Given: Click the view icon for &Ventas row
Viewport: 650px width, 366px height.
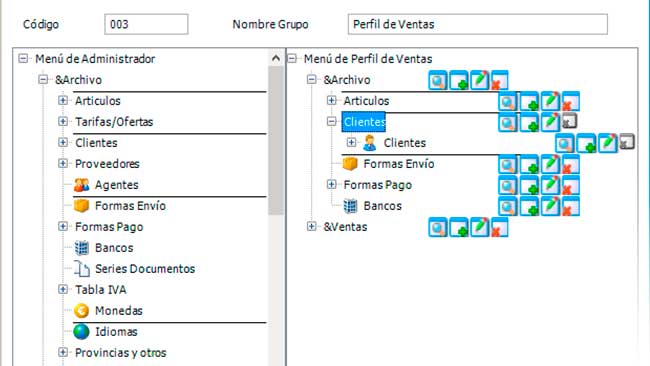Looking at the screenshot, I should click(438, 227).
